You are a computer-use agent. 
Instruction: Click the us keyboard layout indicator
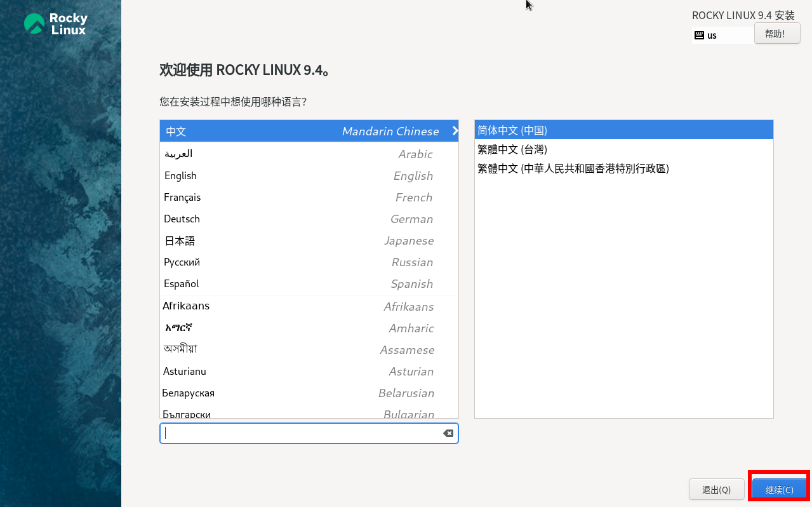722,36
